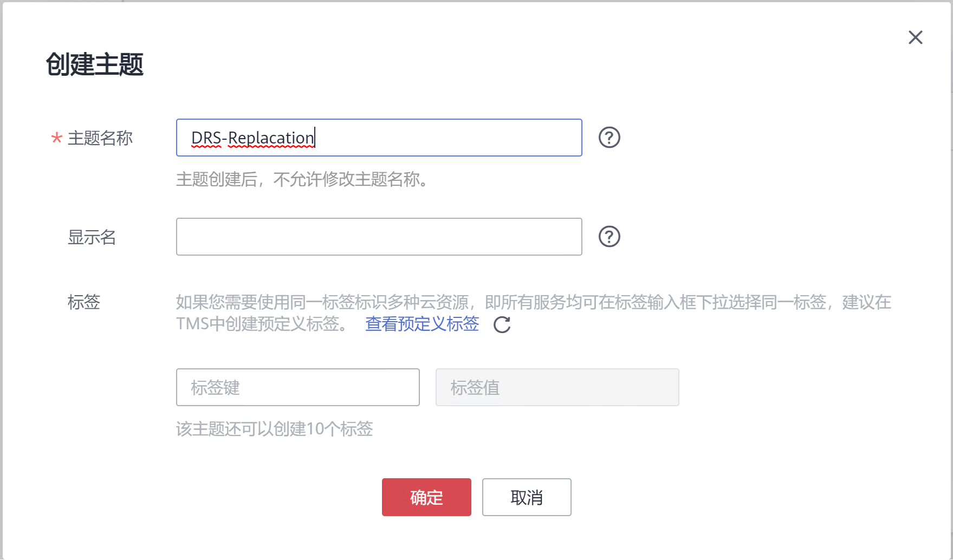The width and height of the screenshot is (953, 560).
Task: Click the help icon beside 显示名 field
Action: (609, 237)
